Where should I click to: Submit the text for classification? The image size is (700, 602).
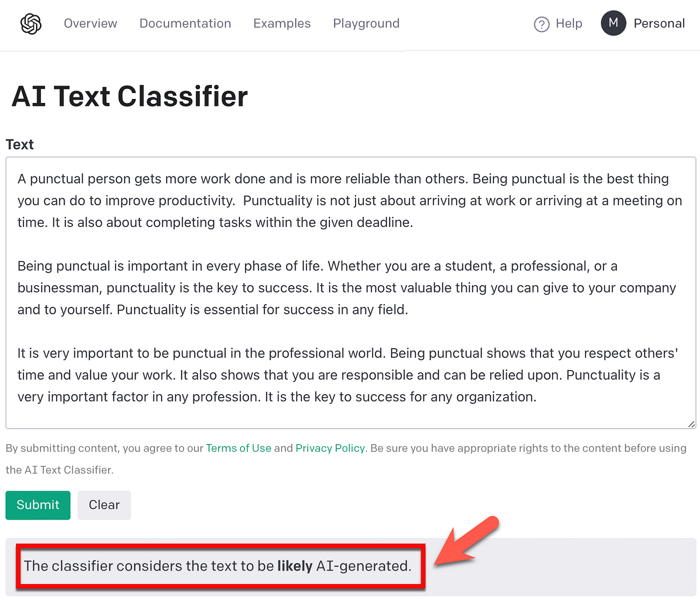pyautogui.click(x=38, y=505)
